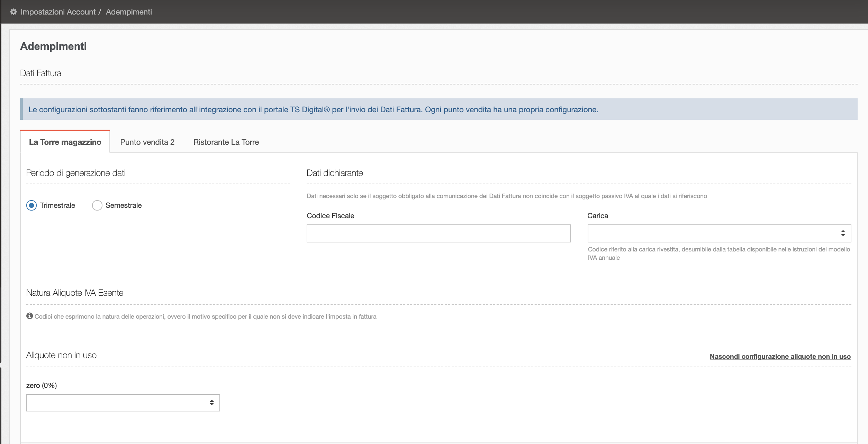Click the Trimestrale option label text
Screen dimensions: 868x444
pyautogui.click(x=57, y=205)
